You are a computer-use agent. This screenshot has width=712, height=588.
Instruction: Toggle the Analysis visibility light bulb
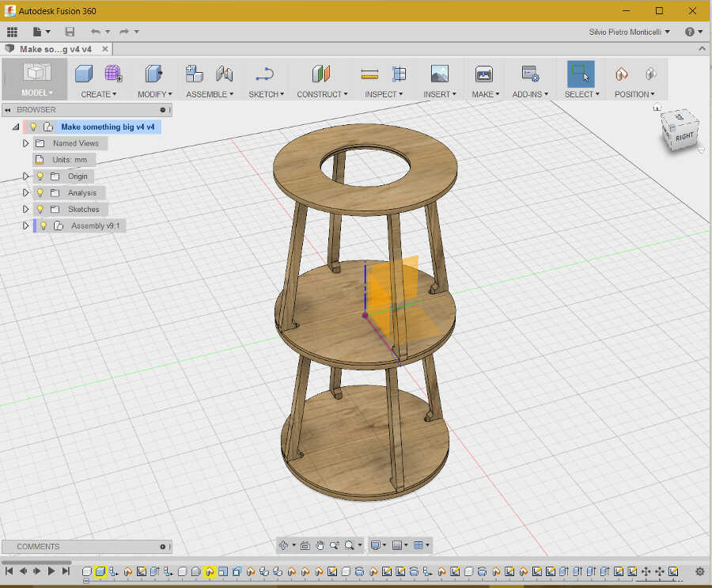pyautogui.click(x=40, y=192)
